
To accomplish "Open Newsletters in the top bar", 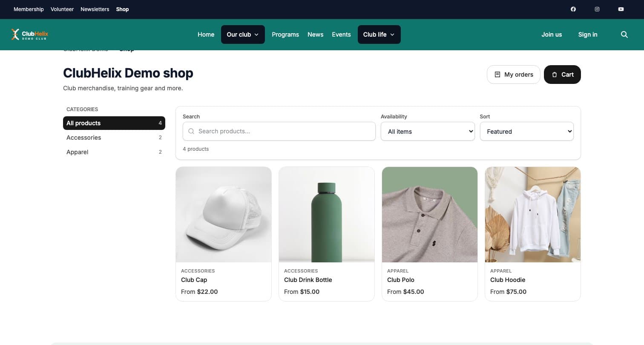I will [x=95, y=9].
